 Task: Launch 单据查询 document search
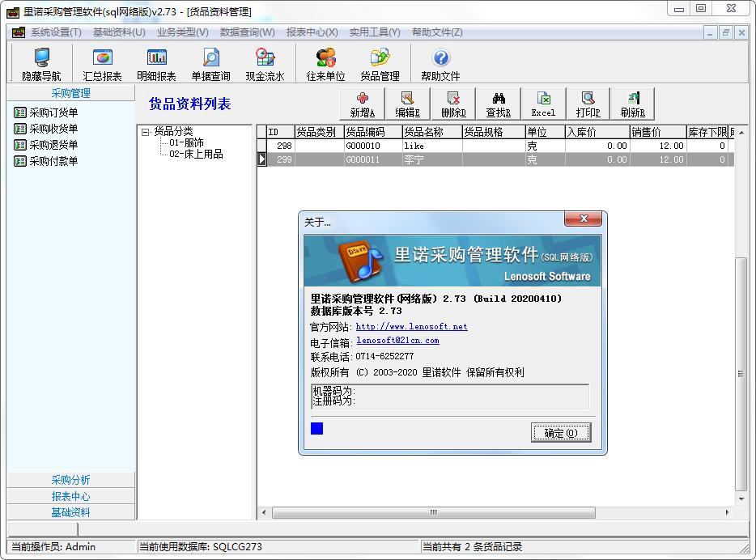210,64
